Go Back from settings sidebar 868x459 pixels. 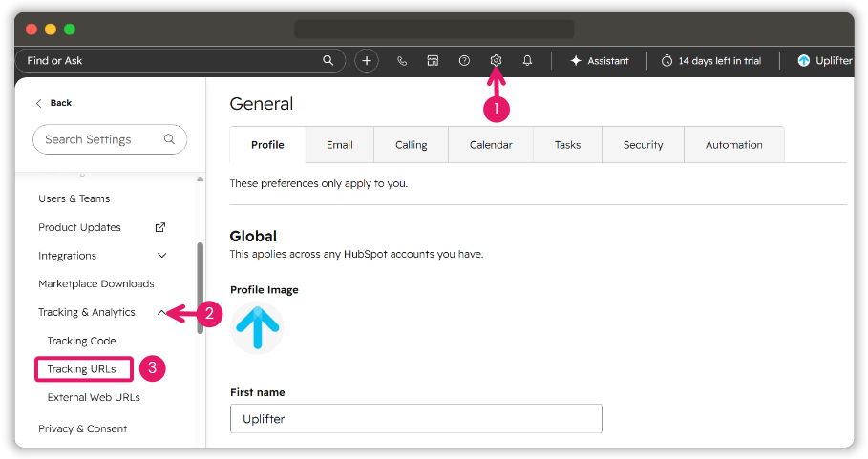pos(53,103)
